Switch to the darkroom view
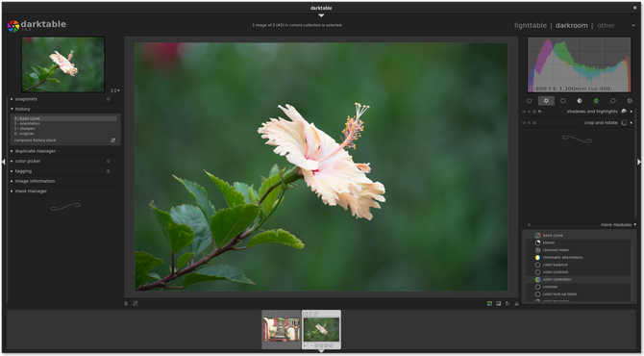 point(571,25)
